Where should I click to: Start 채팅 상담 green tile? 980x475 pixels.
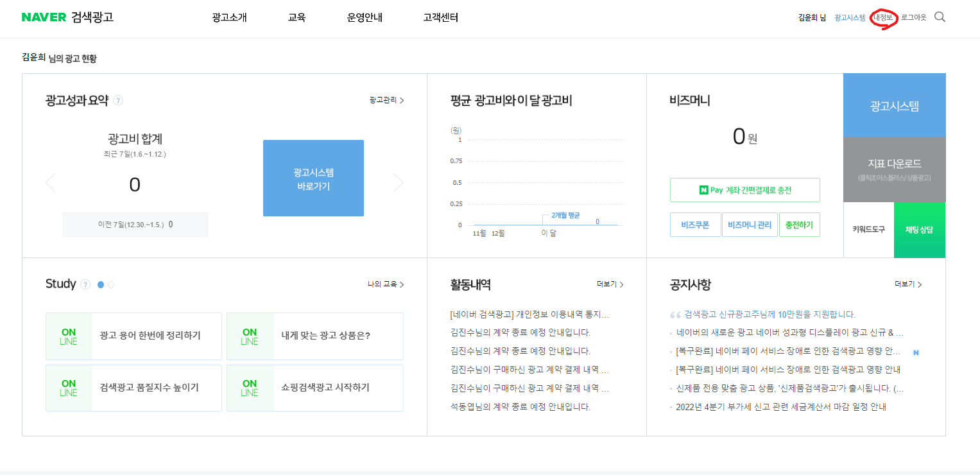(x=920, y=230)
